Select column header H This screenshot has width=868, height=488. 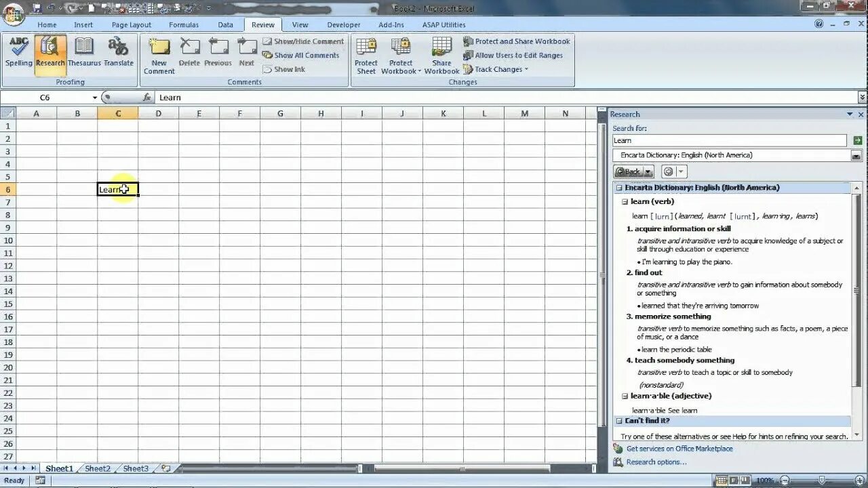[321, 113]
